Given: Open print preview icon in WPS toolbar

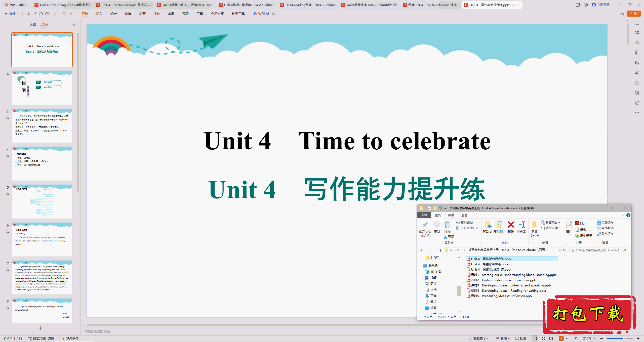Looking at the screenshot, I should tap(47, 14).
